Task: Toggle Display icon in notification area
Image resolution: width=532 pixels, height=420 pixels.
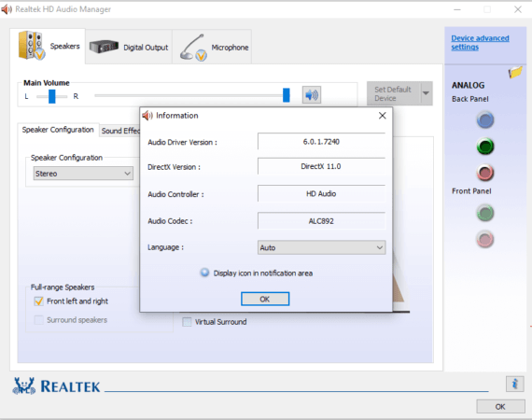Action: 204,273
